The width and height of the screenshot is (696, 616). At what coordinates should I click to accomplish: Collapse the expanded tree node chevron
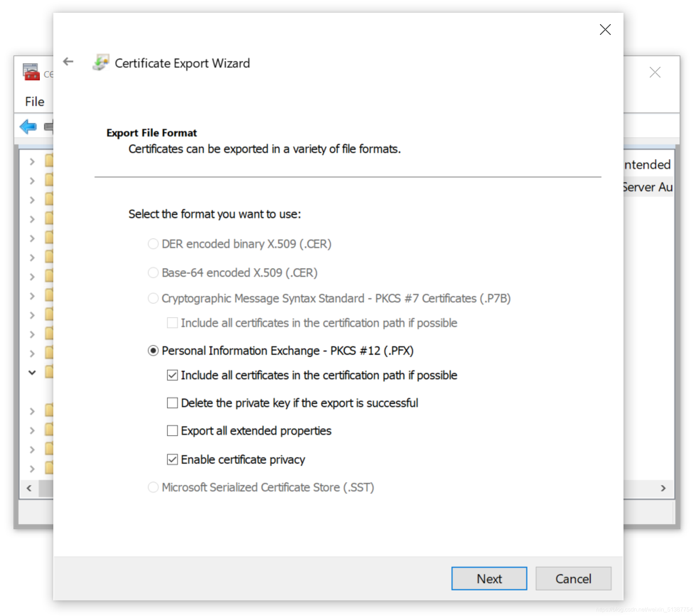click(x=32, y=373)
